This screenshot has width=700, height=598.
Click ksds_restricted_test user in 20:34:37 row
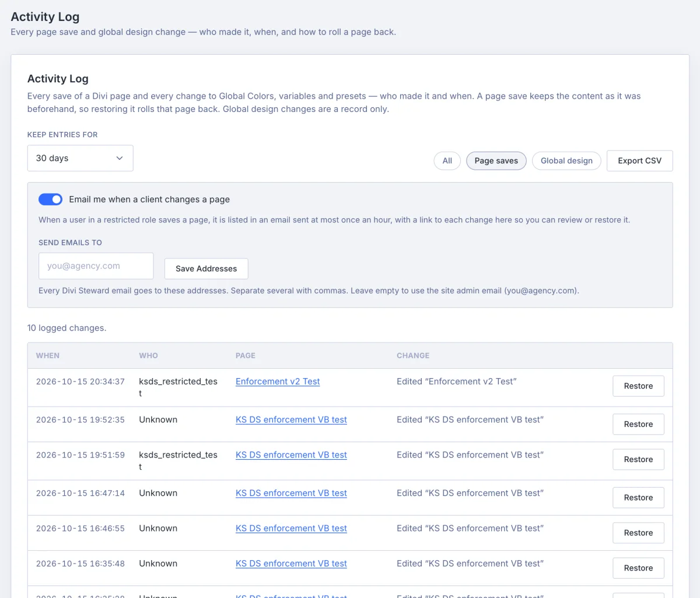(178, 387)
